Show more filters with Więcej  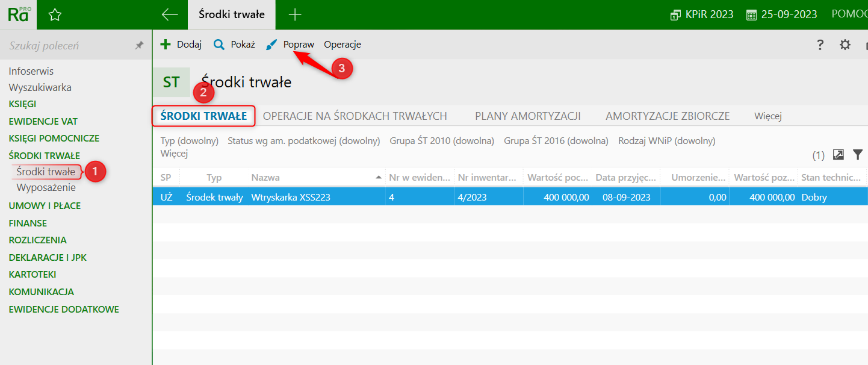(x=174, y=154)
